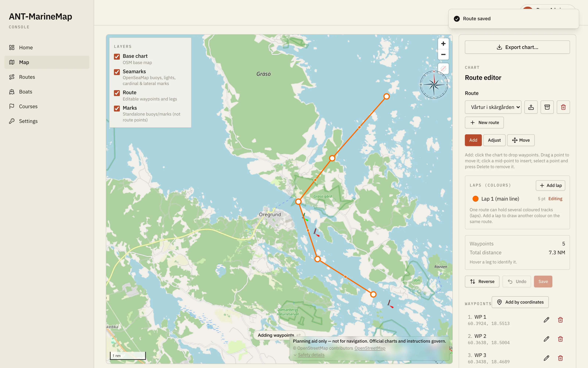Click the Routes sidebar icon
588x368 pixels.
12,77
